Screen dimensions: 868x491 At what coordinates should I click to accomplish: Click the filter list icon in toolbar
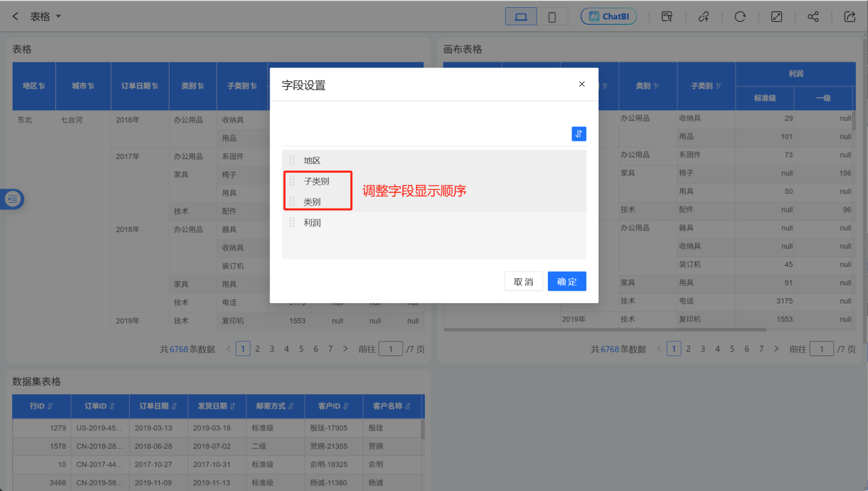coord(667,16)
